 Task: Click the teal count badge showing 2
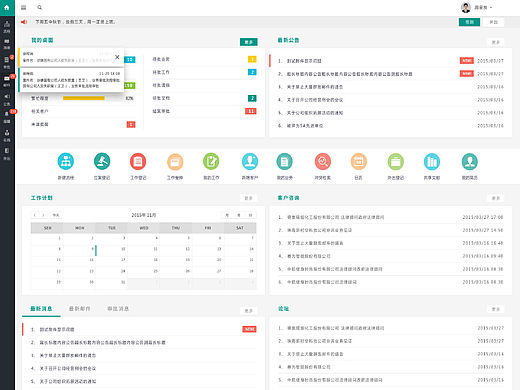[252, 98]
